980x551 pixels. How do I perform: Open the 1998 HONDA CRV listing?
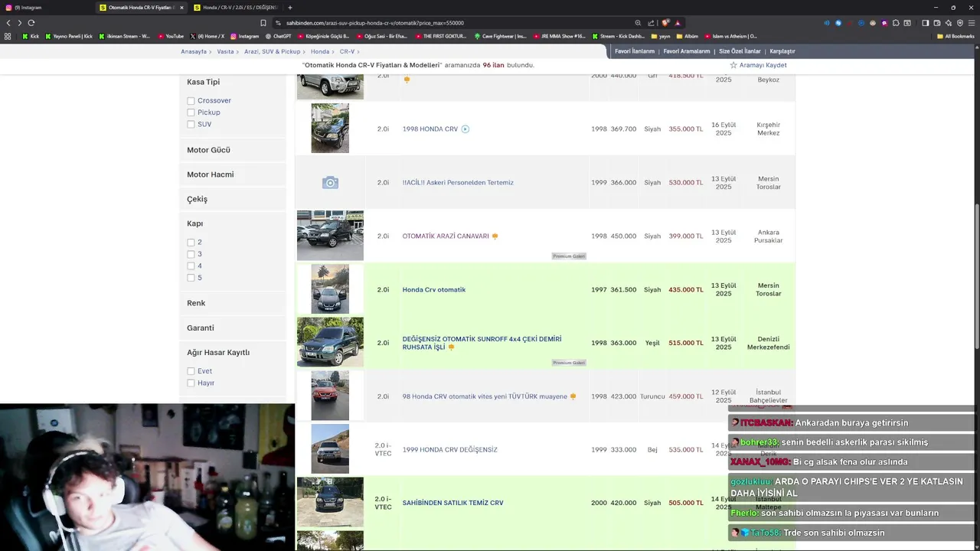430,129
